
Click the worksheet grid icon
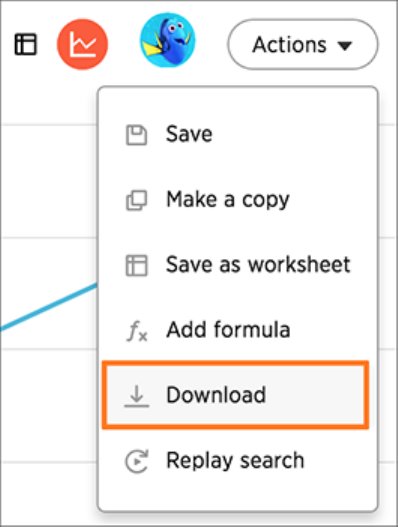pyautogui.click(x=136, y=266)
